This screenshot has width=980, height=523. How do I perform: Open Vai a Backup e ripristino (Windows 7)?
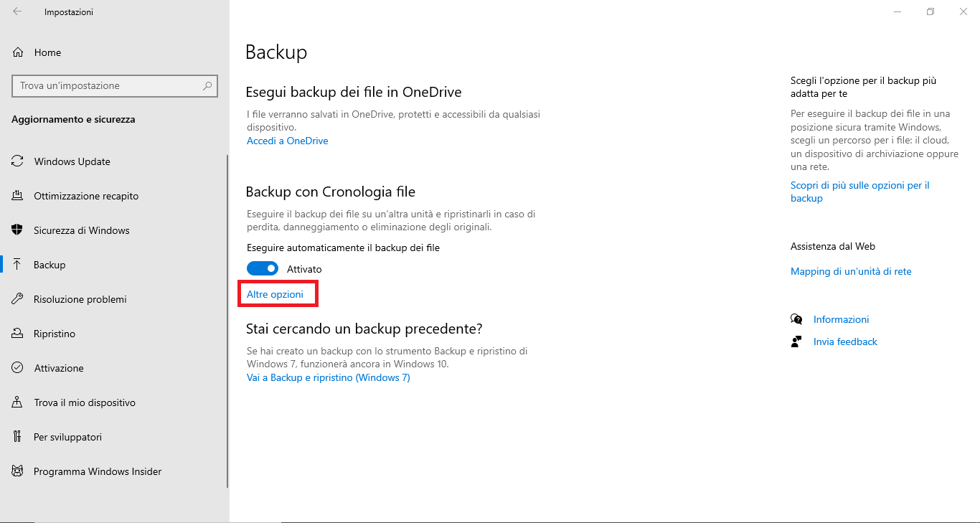click(329, 377)
